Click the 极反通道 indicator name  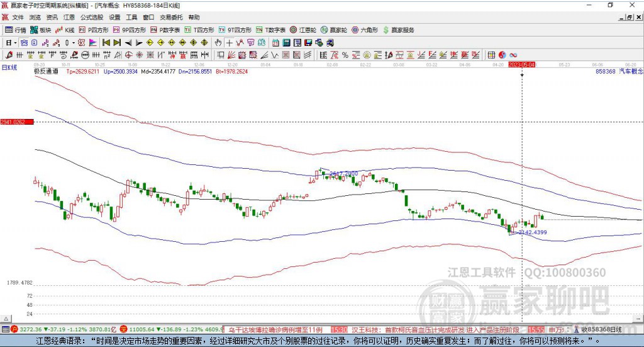[46, 71]
